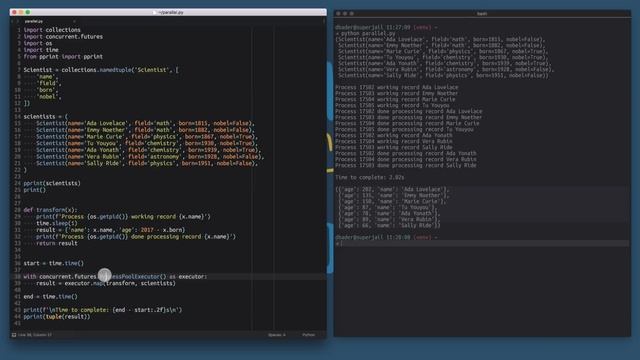Click the Ada Lovelace Scientist line in editor

145,123
